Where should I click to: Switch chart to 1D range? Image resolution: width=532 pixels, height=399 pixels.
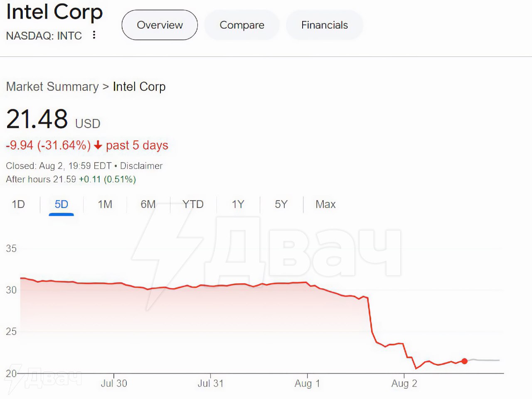(x=18, y=204)
